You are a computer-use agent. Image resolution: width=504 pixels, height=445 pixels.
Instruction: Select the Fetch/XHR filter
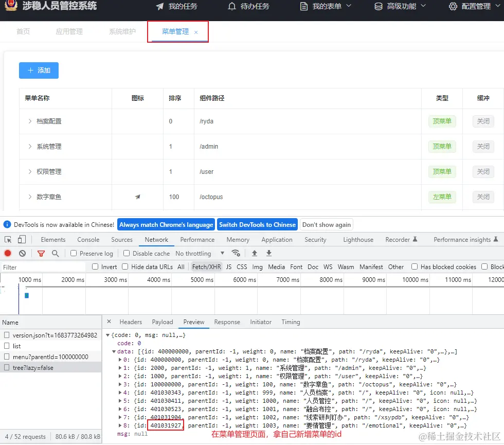206,266
